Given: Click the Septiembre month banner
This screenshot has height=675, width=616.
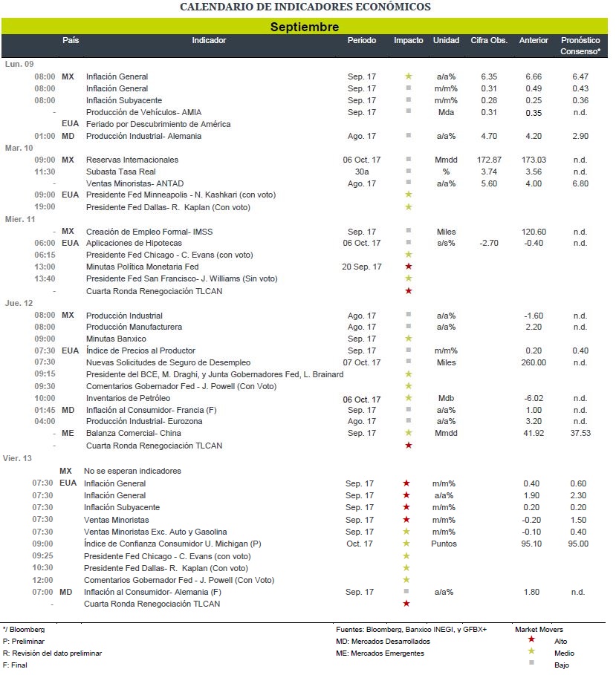Looking at the screenshot, I should click(x=305, y=26).
